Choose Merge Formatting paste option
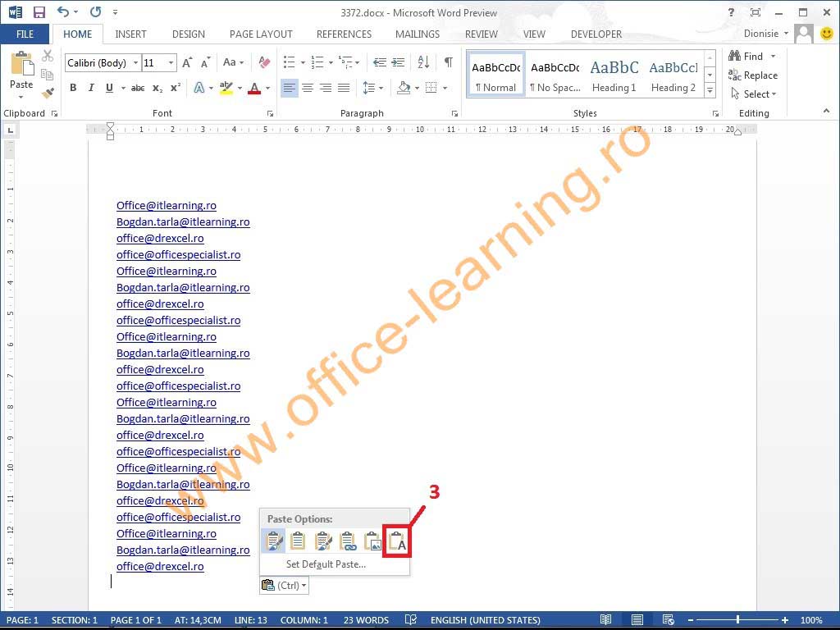This screenshot has height=630, width=840. (323, 541)
